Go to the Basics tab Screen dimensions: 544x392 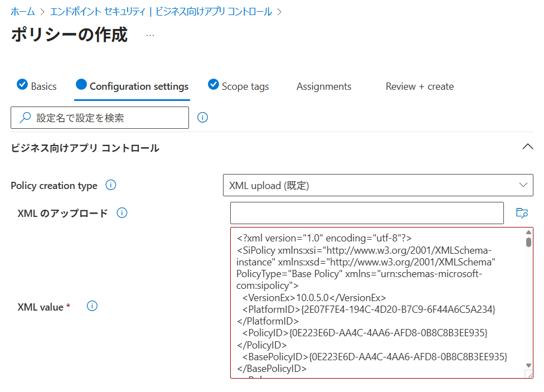(x=43, y=86)
